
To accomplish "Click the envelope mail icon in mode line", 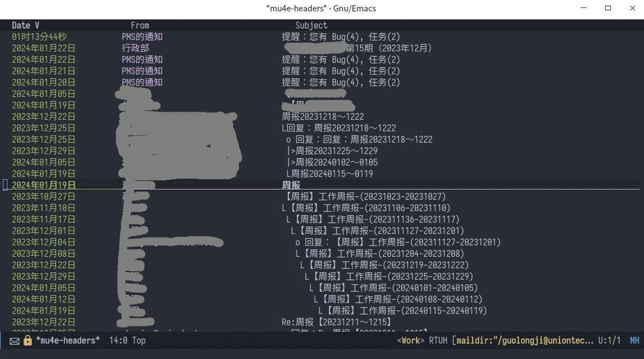I will [14, 341].
